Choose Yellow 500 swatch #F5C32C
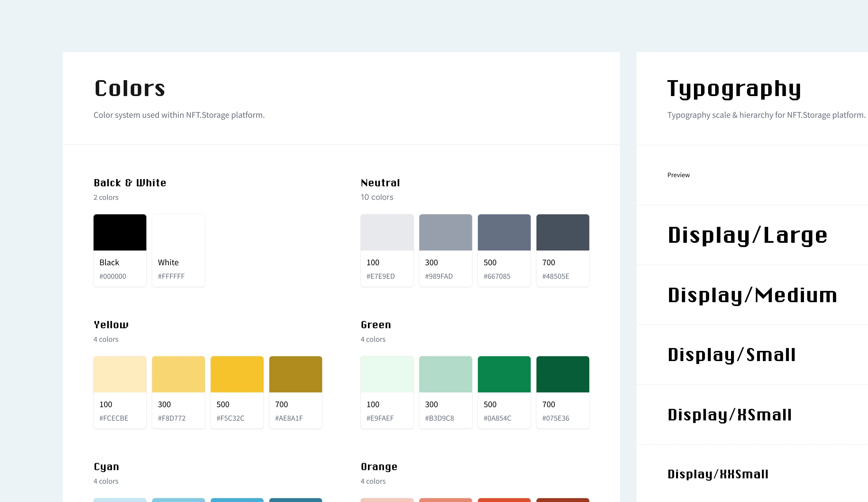The height and width of the screenshot is (502, 868). click(x=237, y=392)
